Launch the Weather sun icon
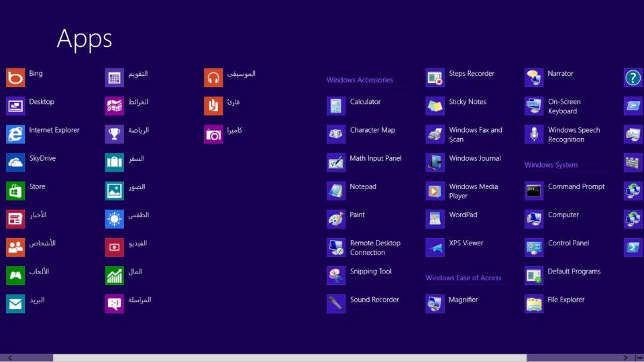The image size is (644, 362). 114,219
